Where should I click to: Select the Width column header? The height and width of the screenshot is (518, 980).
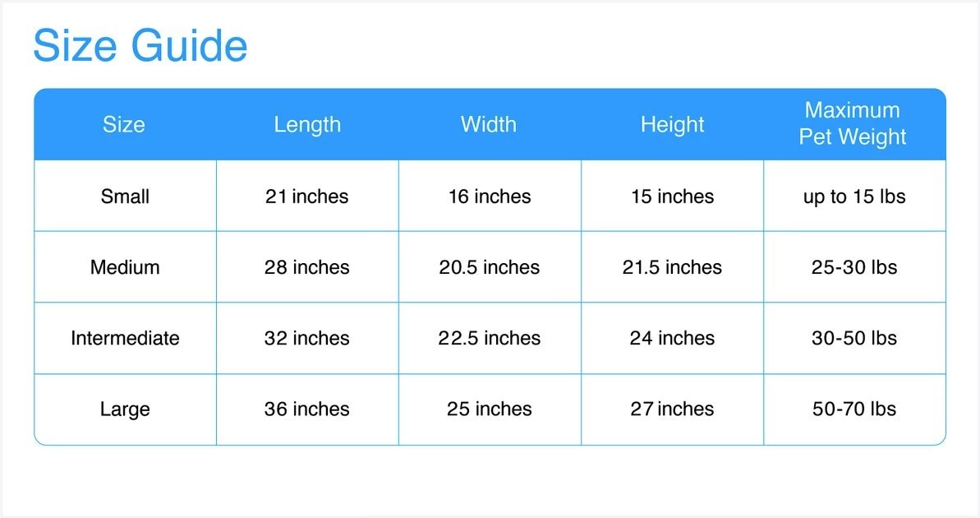(x=489, y=125)
